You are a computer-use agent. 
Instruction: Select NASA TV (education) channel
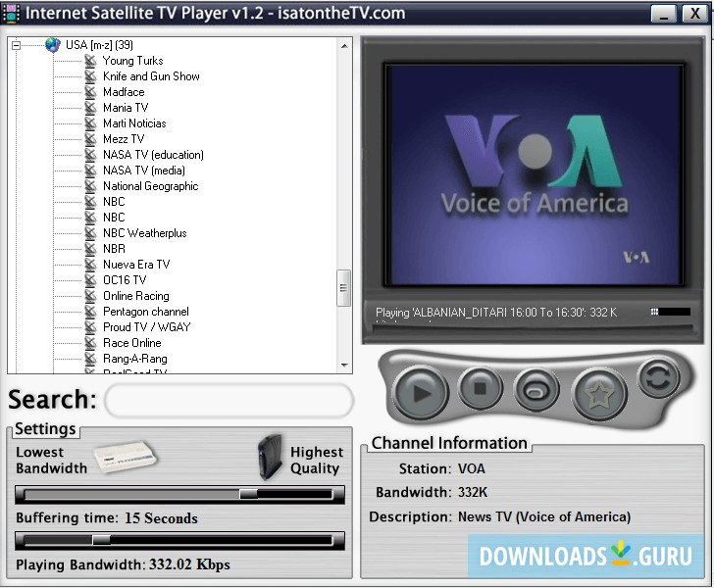click(x=153, y=155)
